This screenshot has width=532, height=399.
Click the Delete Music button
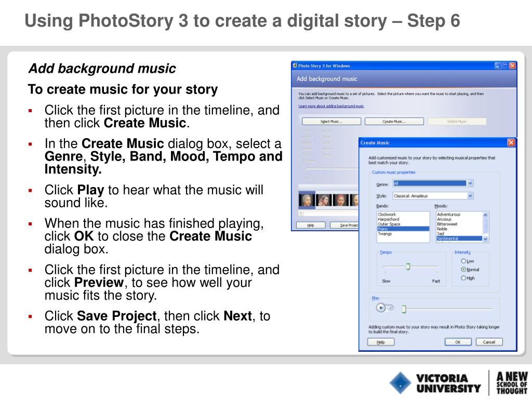coord(457,122)
